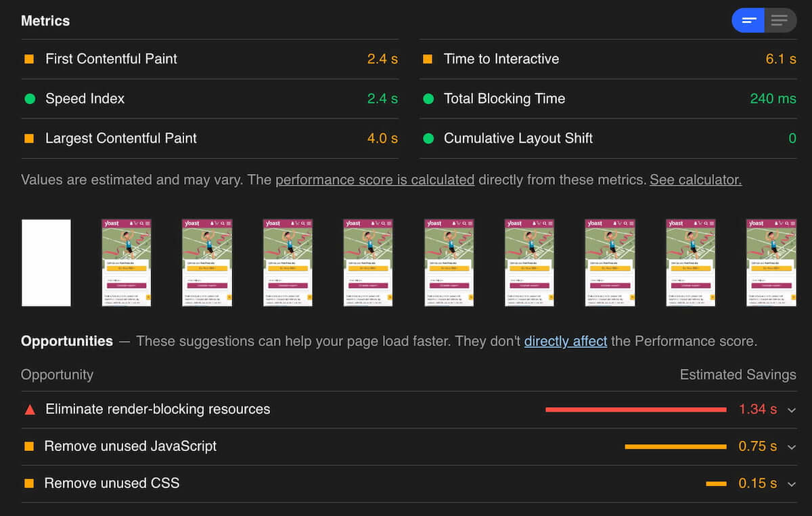Click the orange square icon beside First Contentful Paint
812x516 pixels.
tap(29, 59)
